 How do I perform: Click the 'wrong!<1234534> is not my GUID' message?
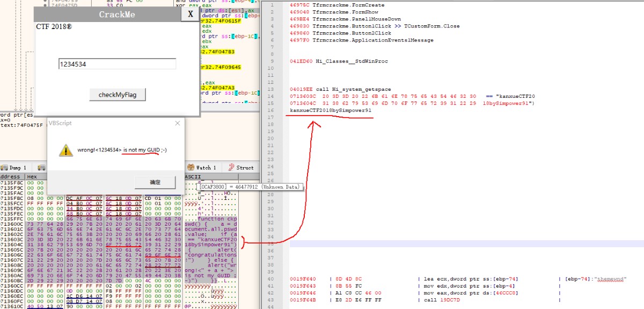click(122, 149)
